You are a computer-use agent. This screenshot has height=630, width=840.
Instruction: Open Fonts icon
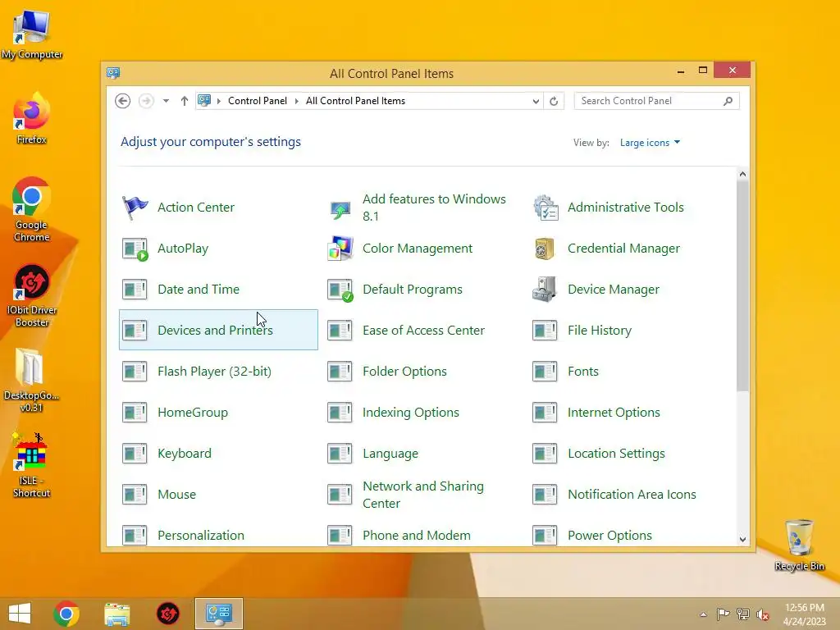point(545,372)
